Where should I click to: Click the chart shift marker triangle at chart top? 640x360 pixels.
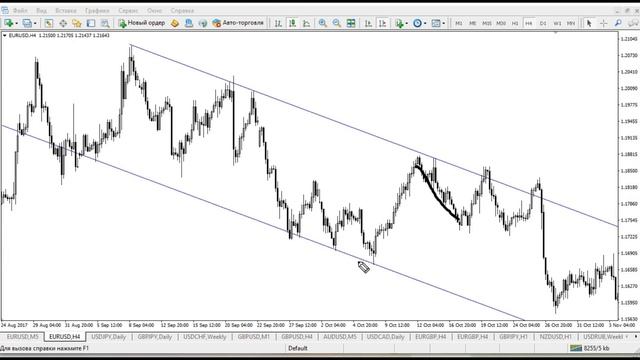(x=556, y=33)
